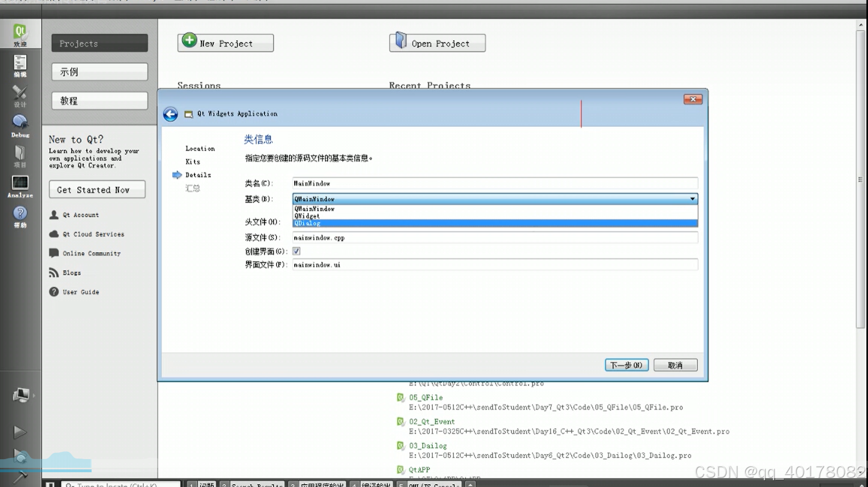Screen dimensions: 868x487
Task: Toggle the create form (创建界面) checkbox
Action: tap(296, 251)
